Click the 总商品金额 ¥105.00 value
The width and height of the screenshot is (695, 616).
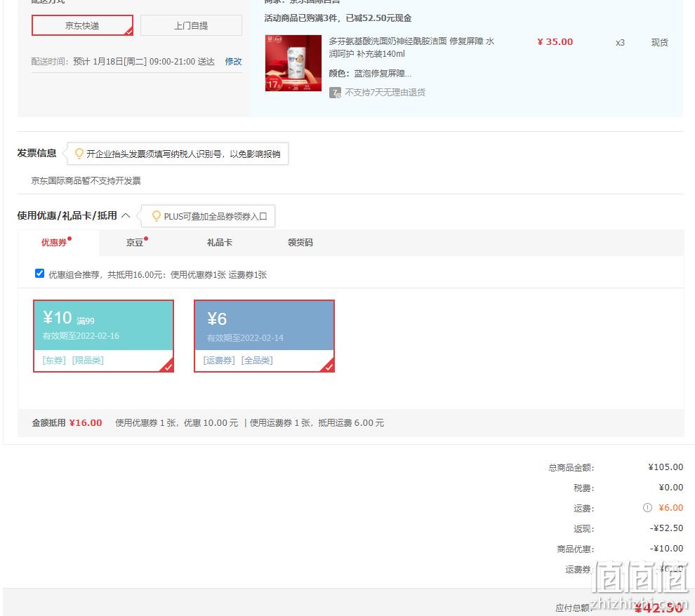[666, 467]
